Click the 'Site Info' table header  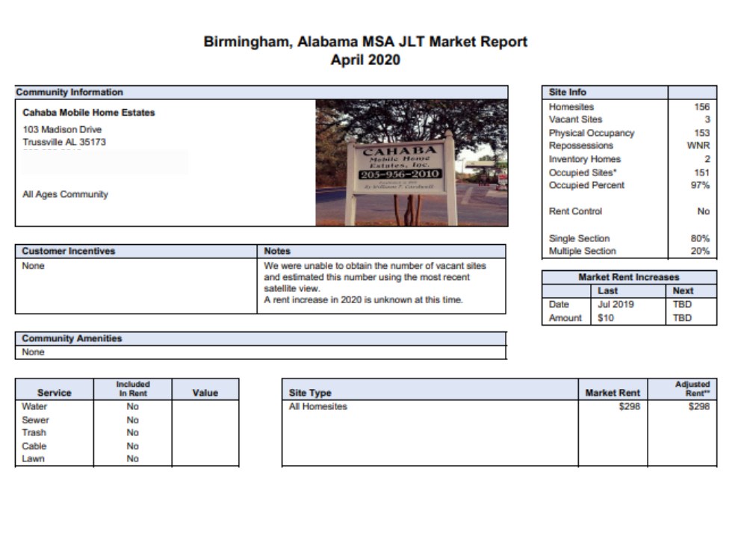pyautogui.click(x=568, y=93)
